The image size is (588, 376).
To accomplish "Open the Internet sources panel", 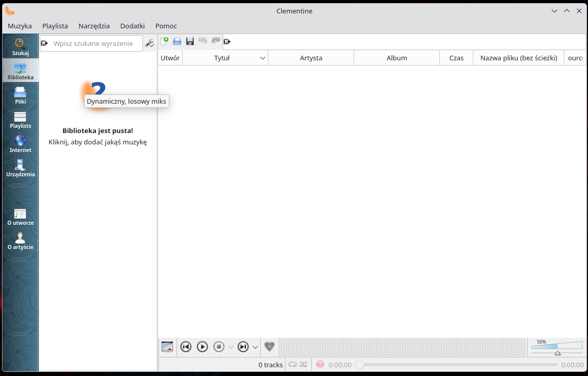I will point(20,143).
